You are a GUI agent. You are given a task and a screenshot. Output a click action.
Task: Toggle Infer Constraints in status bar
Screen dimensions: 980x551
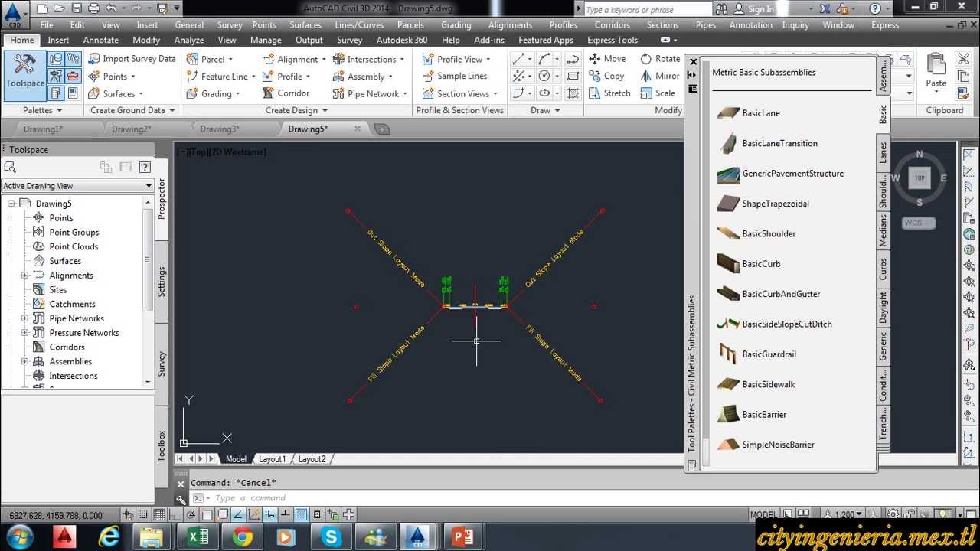click(x=129, y=515)
